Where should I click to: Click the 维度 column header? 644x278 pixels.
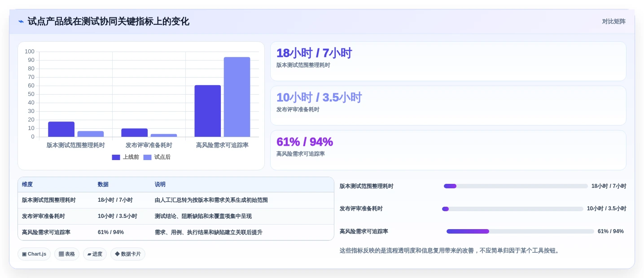point(27,184)
